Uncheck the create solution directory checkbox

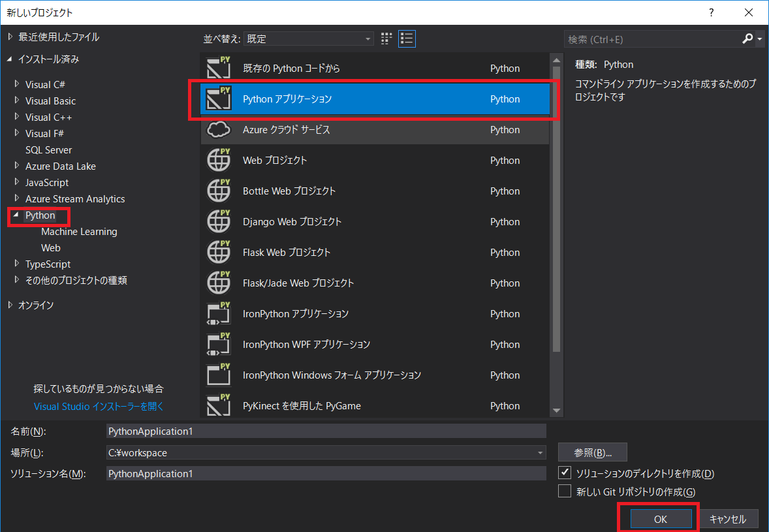[x=565, y=473]
